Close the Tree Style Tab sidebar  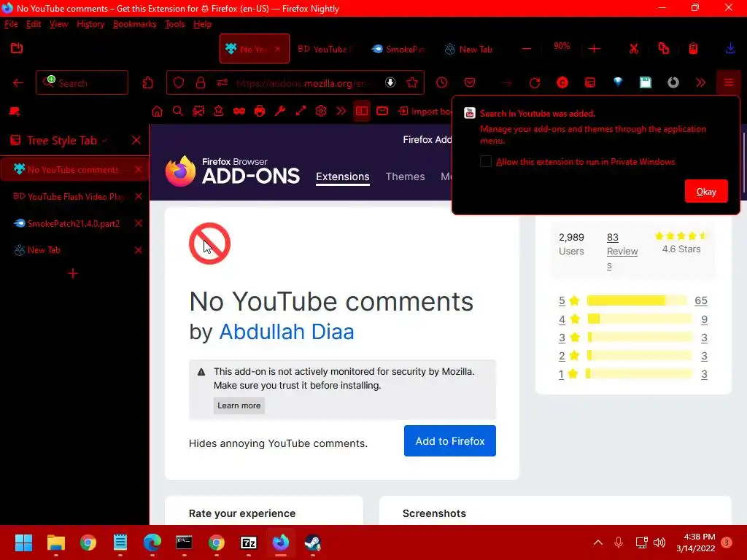[136, 140]
